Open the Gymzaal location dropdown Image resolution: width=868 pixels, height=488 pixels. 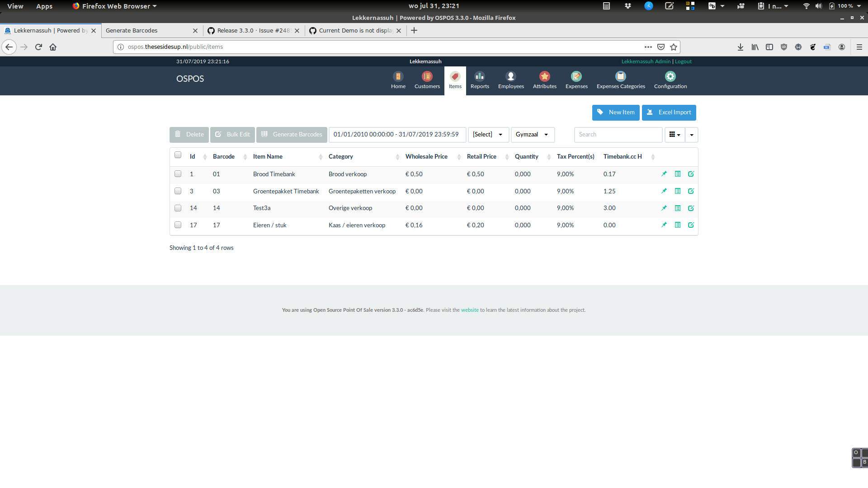pyautogui.click(x=533, y=135)
